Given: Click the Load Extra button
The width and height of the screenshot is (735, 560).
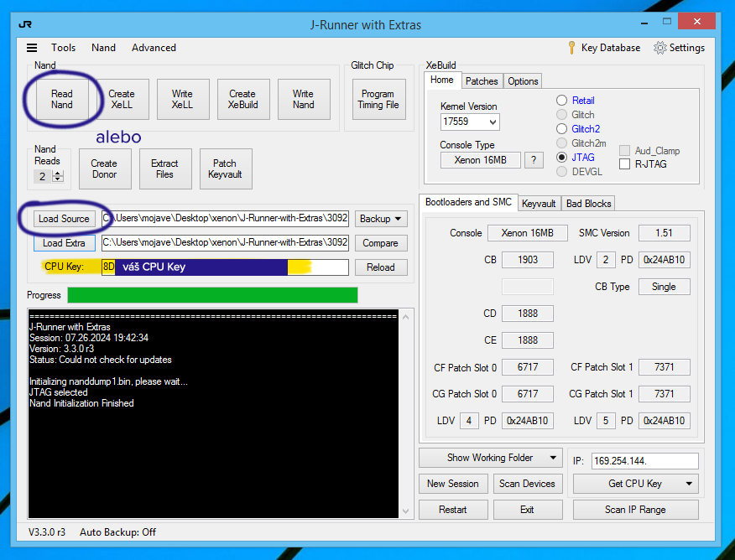Looking at the screenshot, I should click(x=64, y=243).
